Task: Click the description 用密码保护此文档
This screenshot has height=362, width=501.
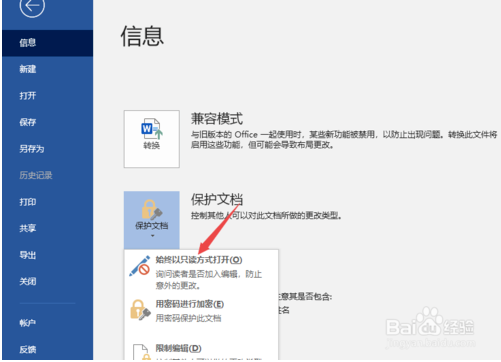Action: (x=188, y=318)
